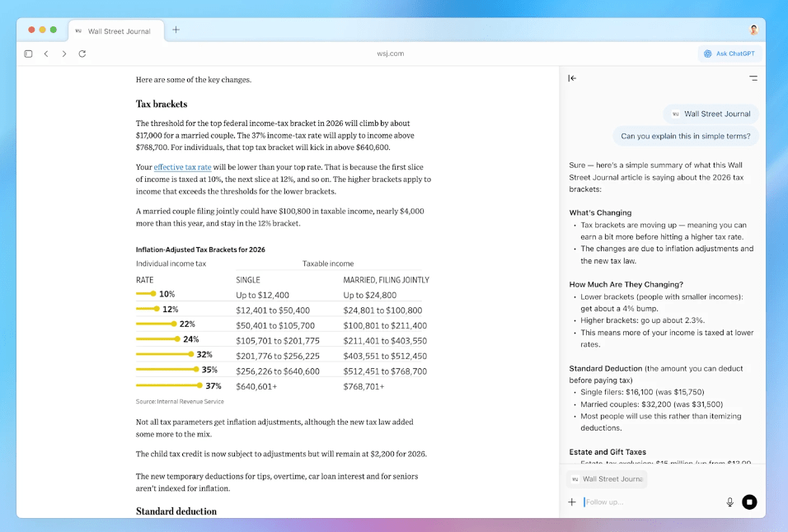Viewport: 788px width, 532px height.
Task: Navigate back using the back arrow
Action: 46,53
